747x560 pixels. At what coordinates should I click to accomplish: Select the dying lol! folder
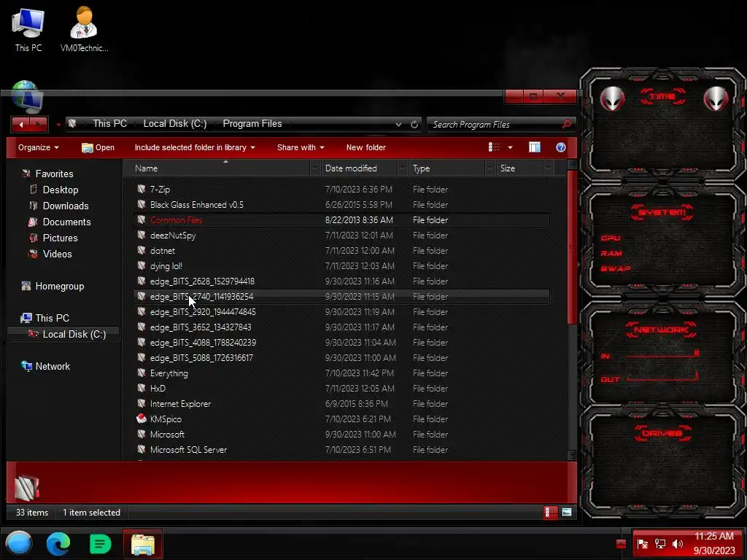pyautogui.click(x=341, y=265)
